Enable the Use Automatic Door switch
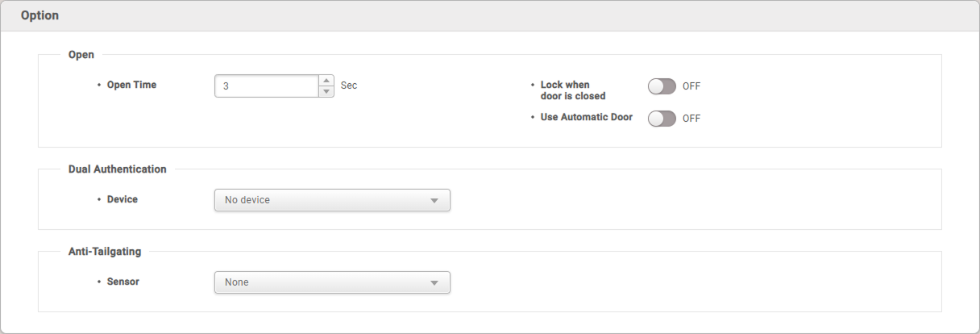This screenshot has height=334, width=980. [662, 119]
